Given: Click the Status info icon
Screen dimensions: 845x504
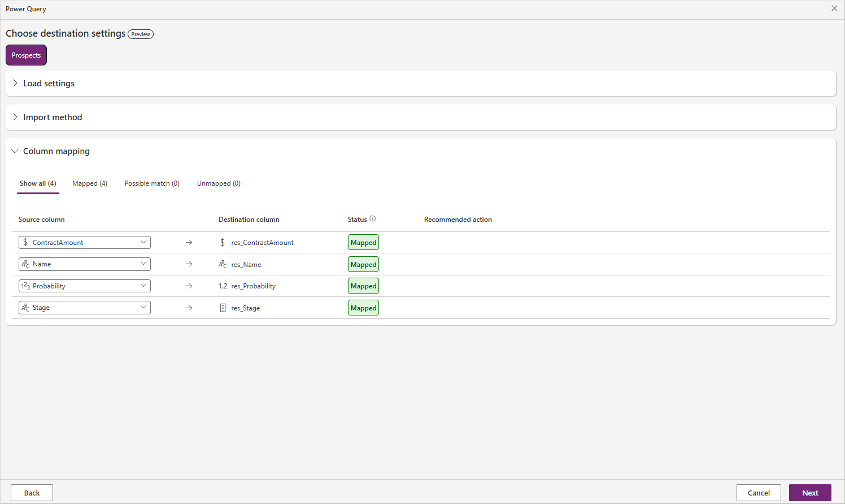Looking at the screenshot, I should [x=372, y=219].
